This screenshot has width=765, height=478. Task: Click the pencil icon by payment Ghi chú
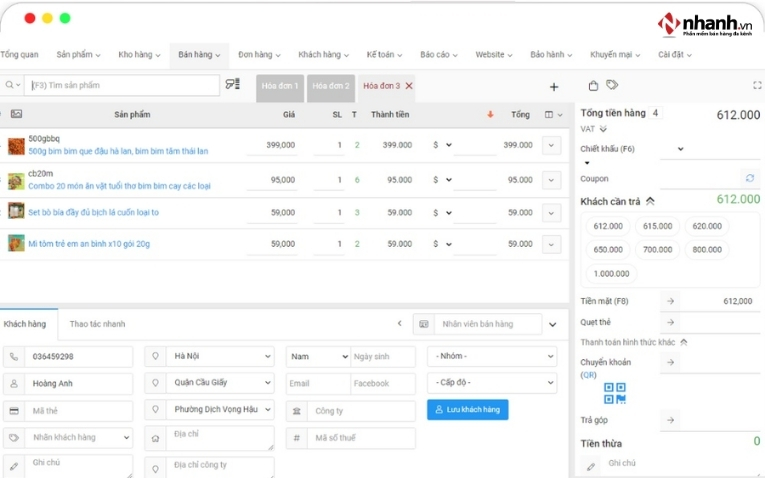click(x=590, y=466)
